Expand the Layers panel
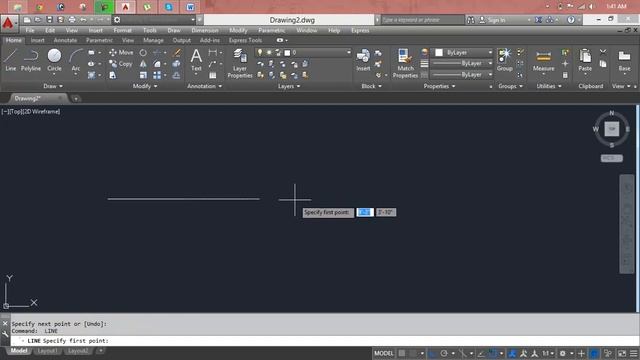Viewport: 640px width, 360px height. 289,86
